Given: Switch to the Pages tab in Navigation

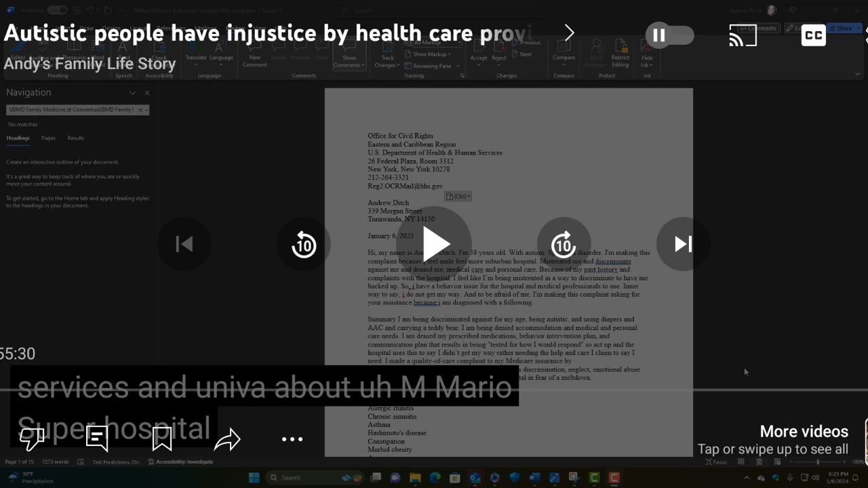Looking at the screenshot, I should pos(48,138).
